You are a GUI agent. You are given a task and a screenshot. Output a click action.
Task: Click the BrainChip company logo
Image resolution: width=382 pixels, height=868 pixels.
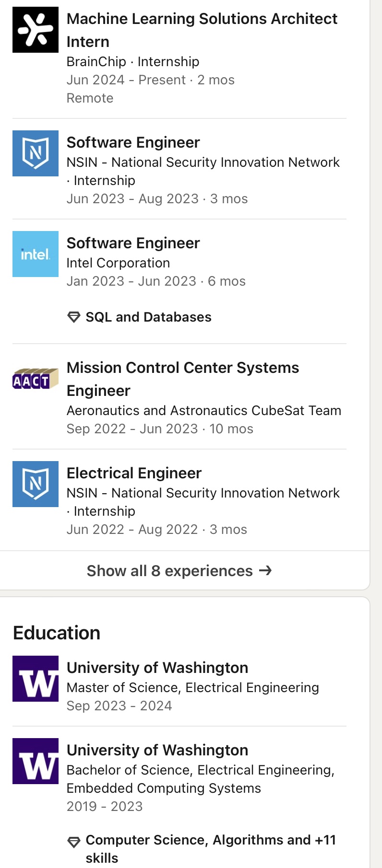click(36, 30)
